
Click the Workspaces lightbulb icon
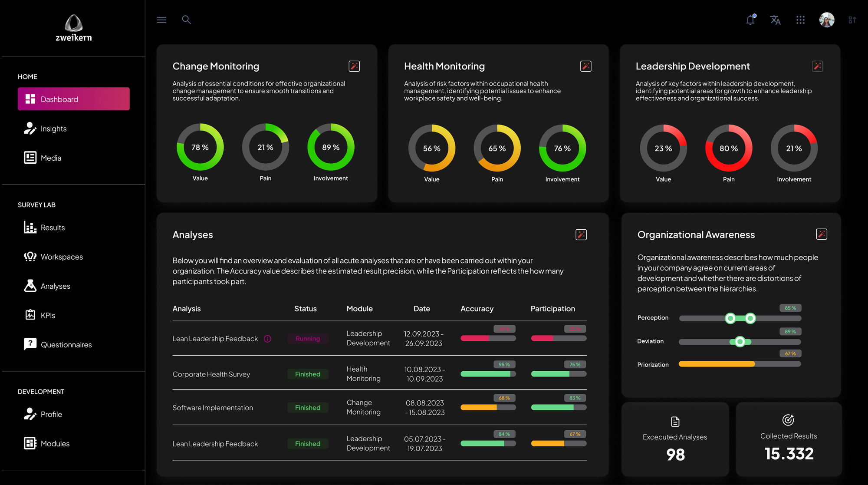point(30,256)
